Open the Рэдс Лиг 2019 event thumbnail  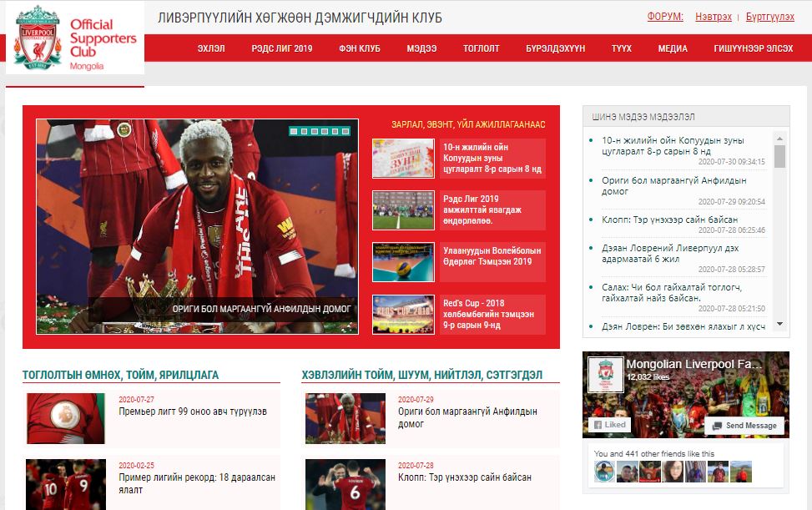(403, 210)
